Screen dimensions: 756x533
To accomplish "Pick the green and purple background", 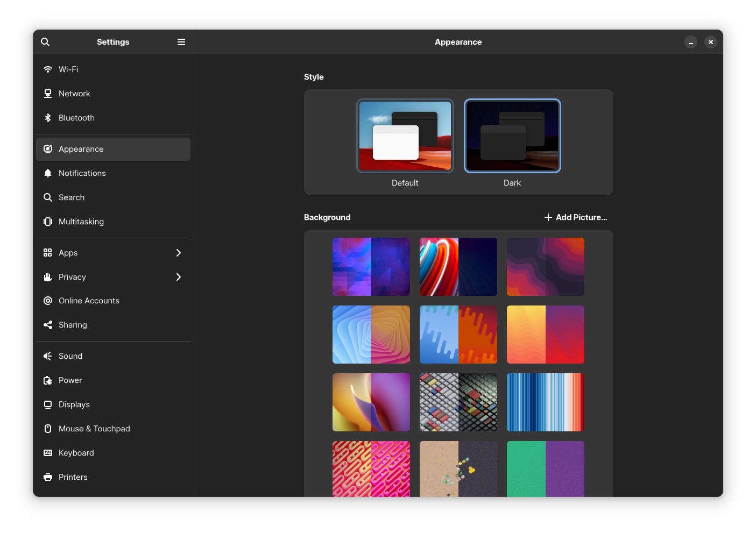I will (545, 468).
